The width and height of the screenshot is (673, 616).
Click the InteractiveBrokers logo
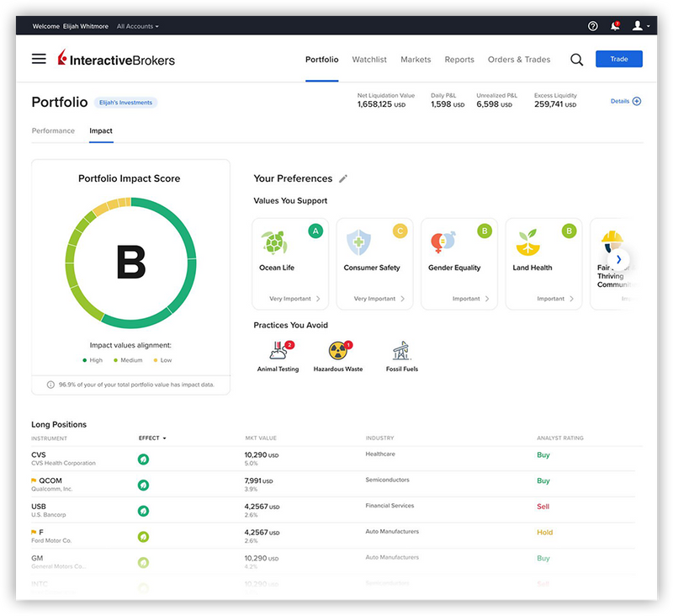coord(116,58)
